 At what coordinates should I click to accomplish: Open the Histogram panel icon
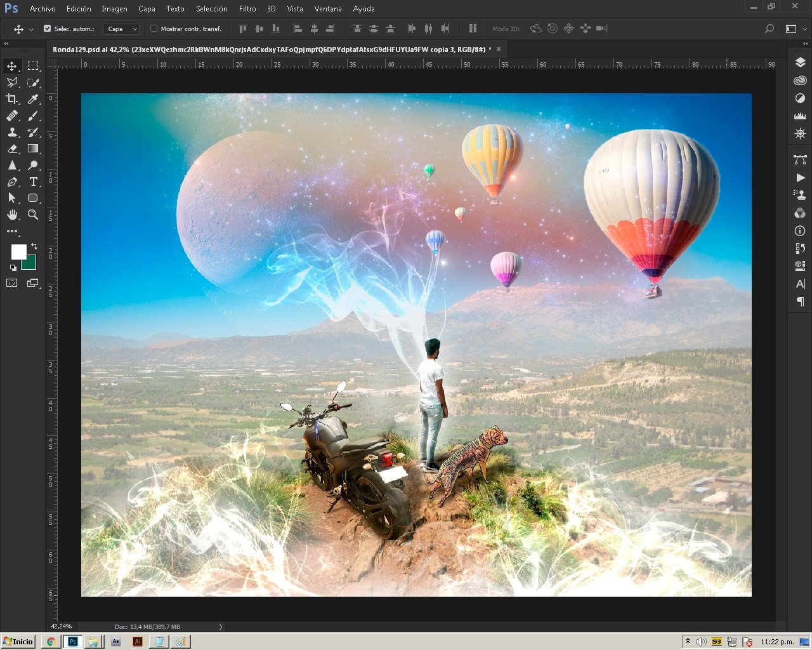click(800, 116)
